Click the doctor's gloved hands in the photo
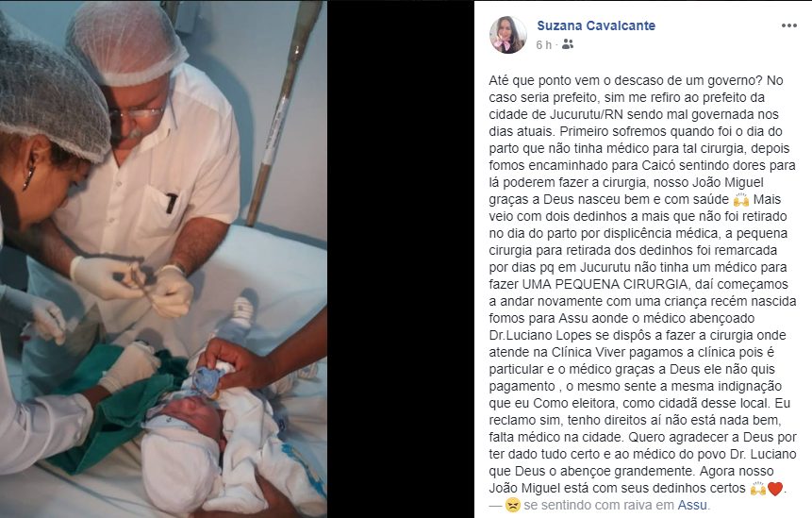Viewport: 812px width, 518px height. (x=134, y=284)
